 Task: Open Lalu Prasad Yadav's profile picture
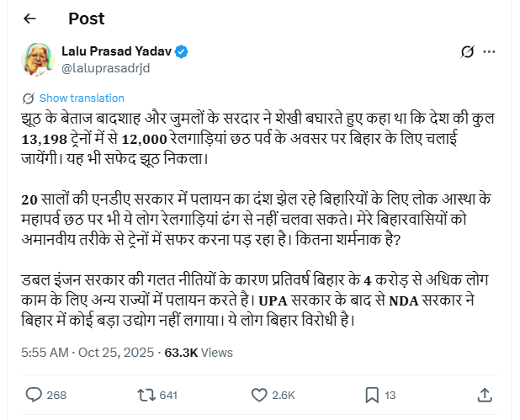click(38, 58)
